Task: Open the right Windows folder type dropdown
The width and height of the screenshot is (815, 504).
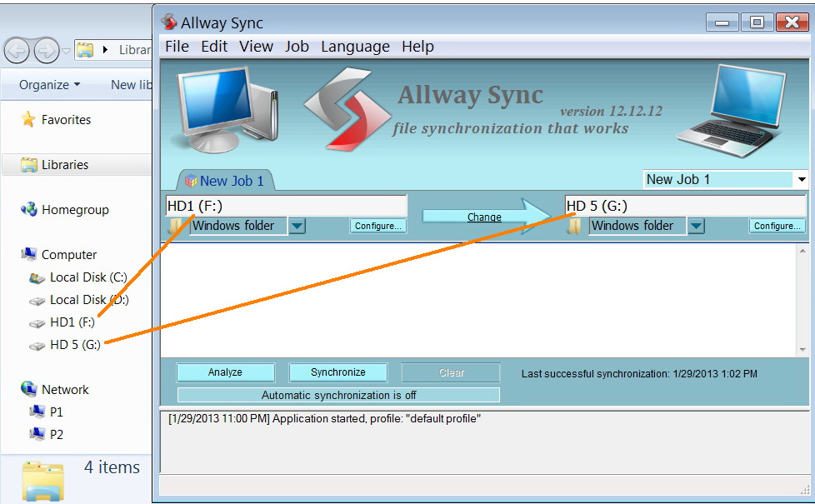Action: (x=696, y=226)
